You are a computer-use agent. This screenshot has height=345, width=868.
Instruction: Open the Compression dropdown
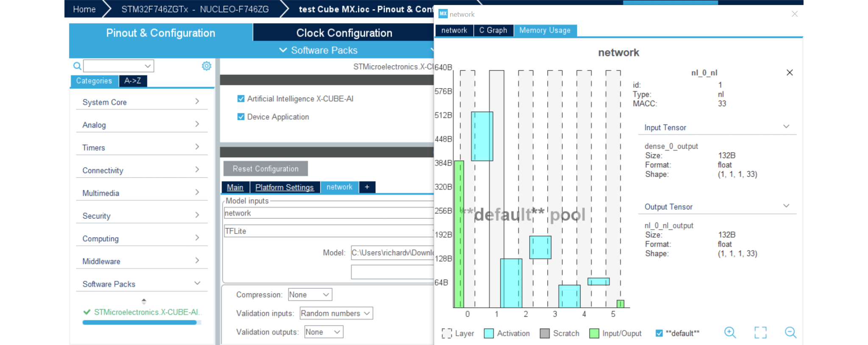coord(310,295)
